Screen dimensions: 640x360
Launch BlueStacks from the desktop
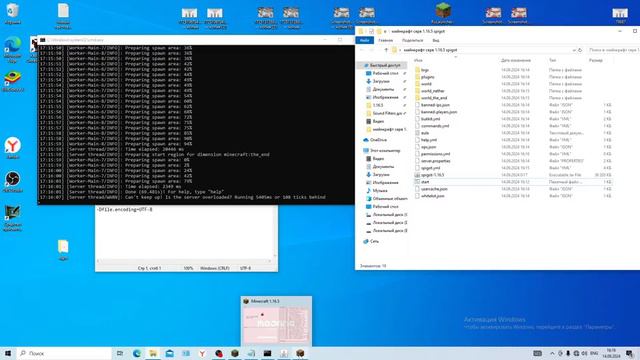pos(13,81)
